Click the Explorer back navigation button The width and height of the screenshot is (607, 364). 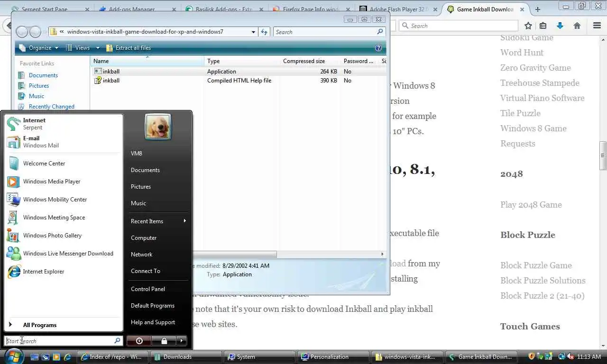click(22, 32)
